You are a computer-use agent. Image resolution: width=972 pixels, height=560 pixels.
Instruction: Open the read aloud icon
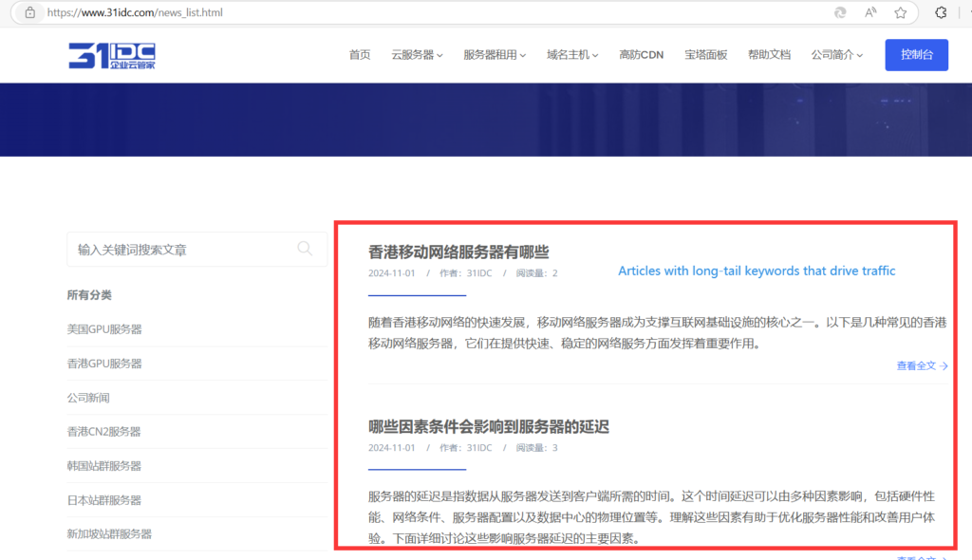pyautogui.click(x=870, y=12)
